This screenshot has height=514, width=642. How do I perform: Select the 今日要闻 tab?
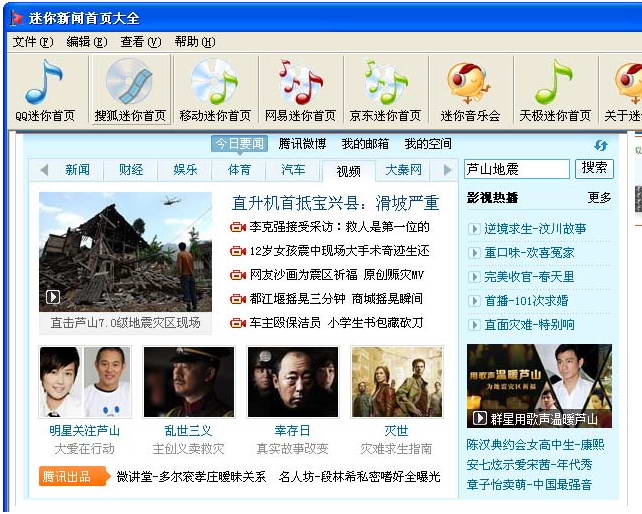pyautogui.click(x=240, y=144)
